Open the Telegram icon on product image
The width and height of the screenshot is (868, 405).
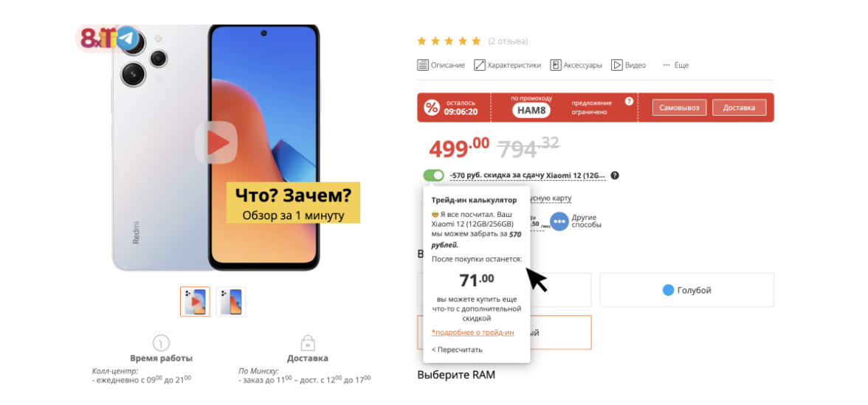point(128,38)
